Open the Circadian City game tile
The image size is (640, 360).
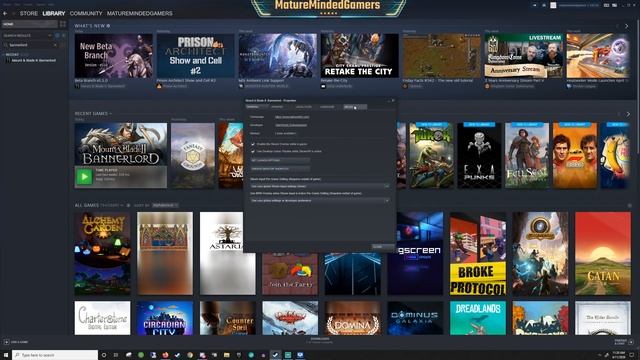[165, 318]
